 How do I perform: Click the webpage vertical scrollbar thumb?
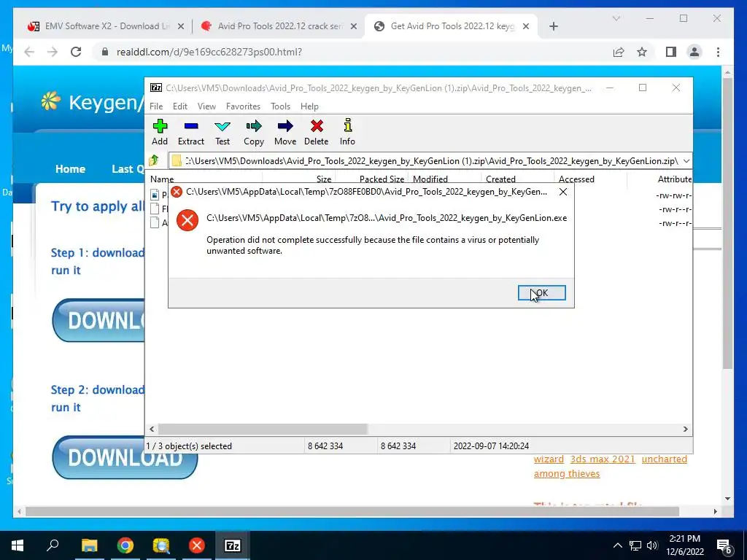(727, 224)
